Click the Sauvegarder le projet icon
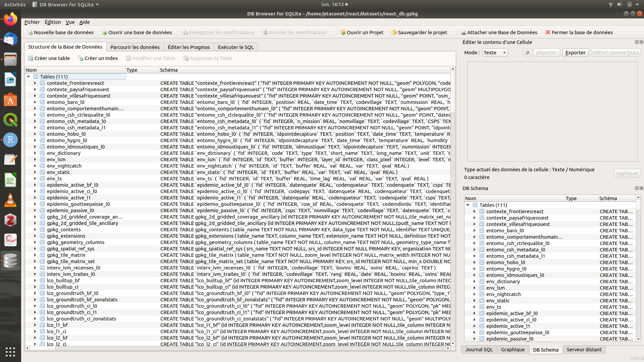 click(394, 33)
